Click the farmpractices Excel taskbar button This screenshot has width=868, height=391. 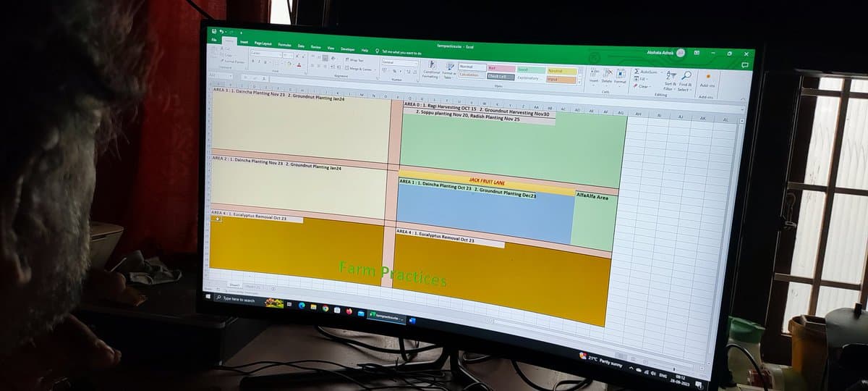coord(386,317)
